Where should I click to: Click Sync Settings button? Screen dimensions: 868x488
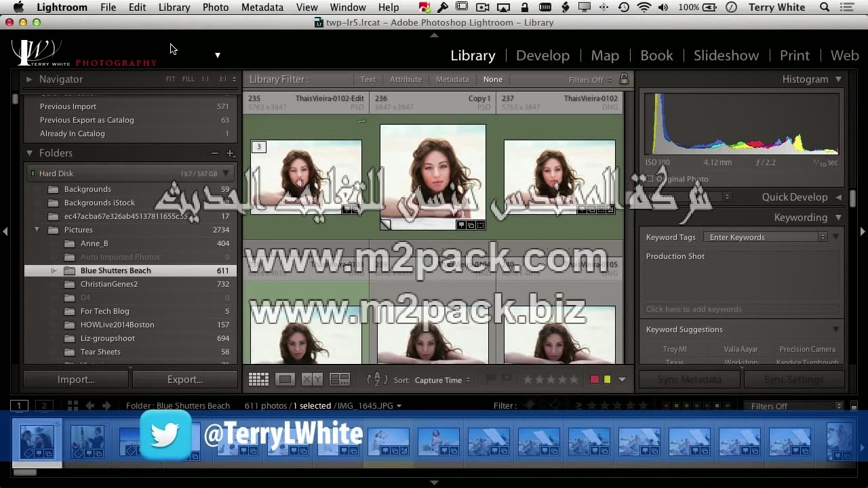pyautogui.click(x=793, y=380)
